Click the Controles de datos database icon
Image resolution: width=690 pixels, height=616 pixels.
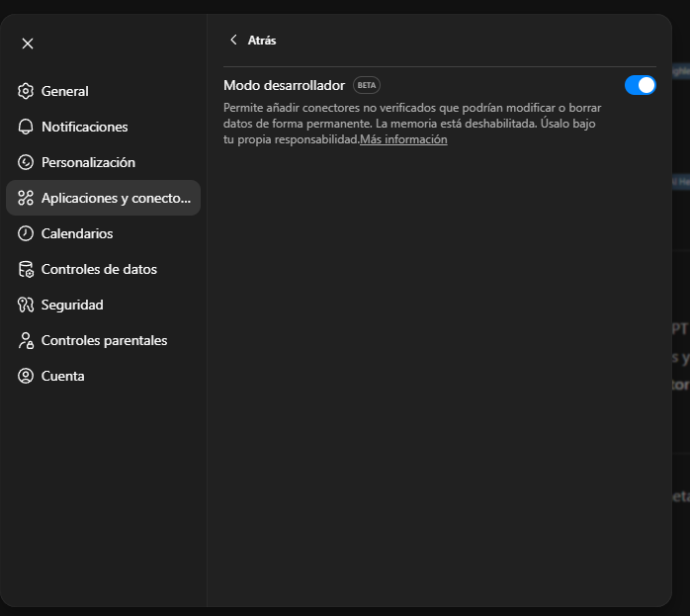(x=26, y=269)
